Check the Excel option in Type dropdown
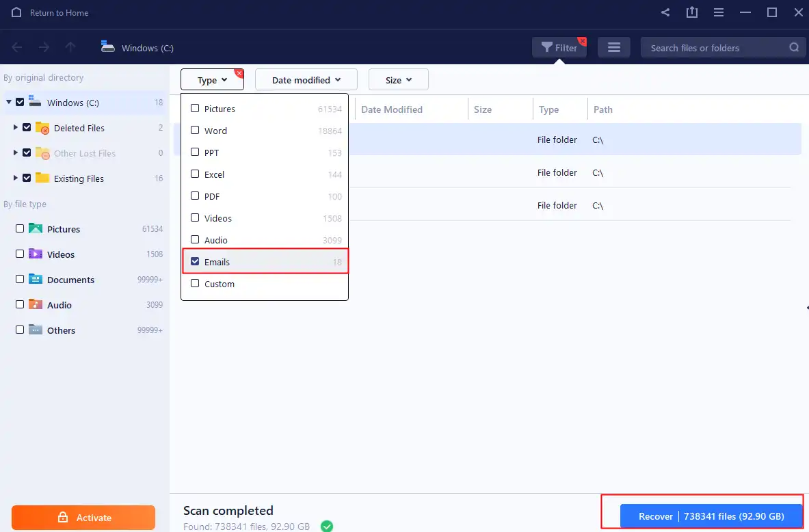 [195, 174]
